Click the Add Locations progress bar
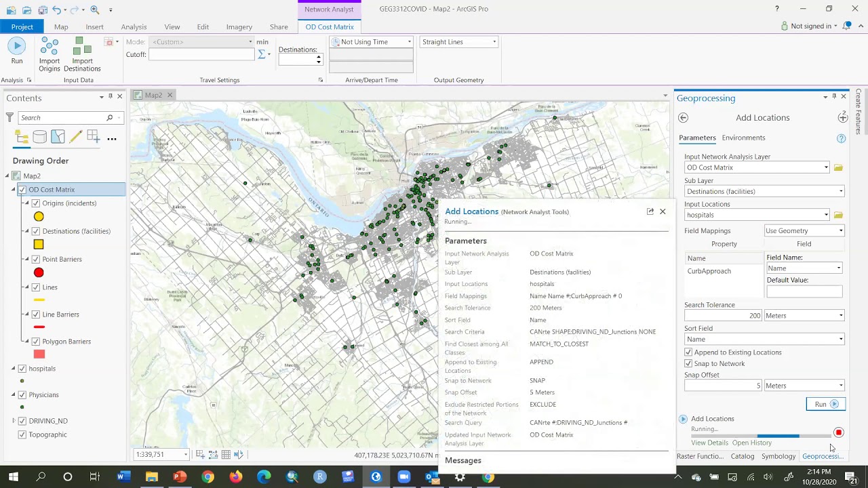This screenshot has height=488, width=868. coord(761,436)
